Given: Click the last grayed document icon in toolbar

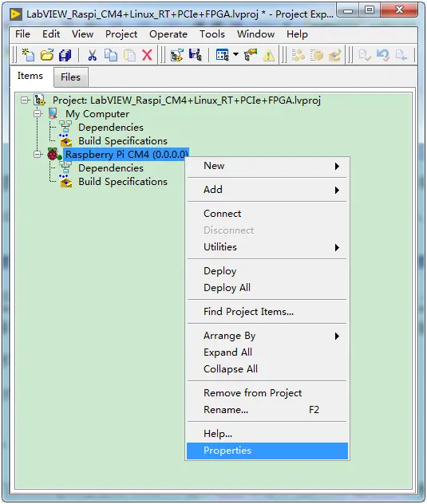Looking at the screenshot, I should (401, 55).
